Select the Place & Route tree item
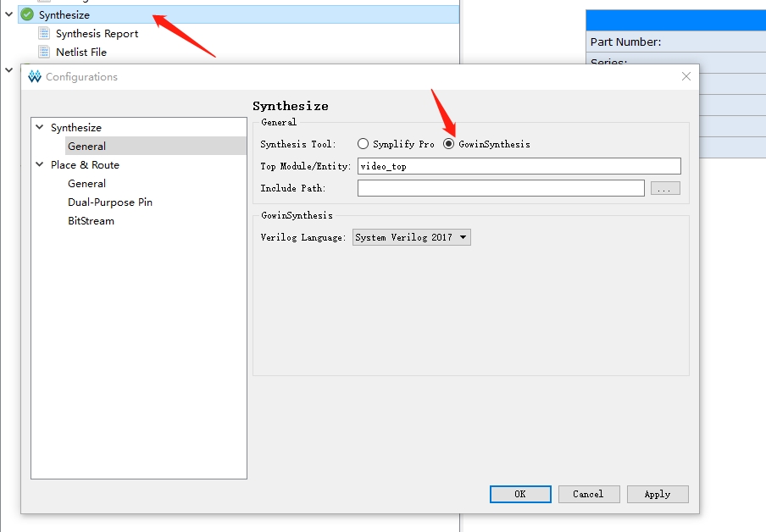Screen dimensions: 766x532 click(x=85, y=165)
